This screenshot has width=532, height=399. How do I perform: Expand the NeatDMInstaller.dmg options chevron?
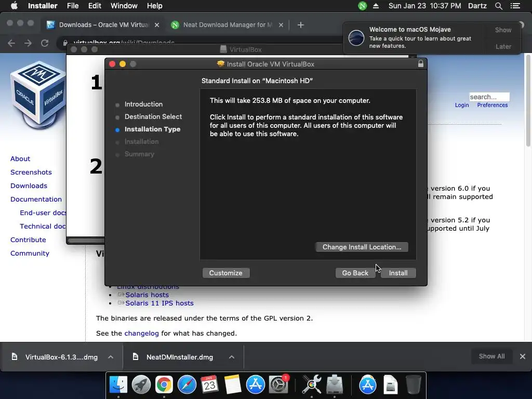[232, 357]
